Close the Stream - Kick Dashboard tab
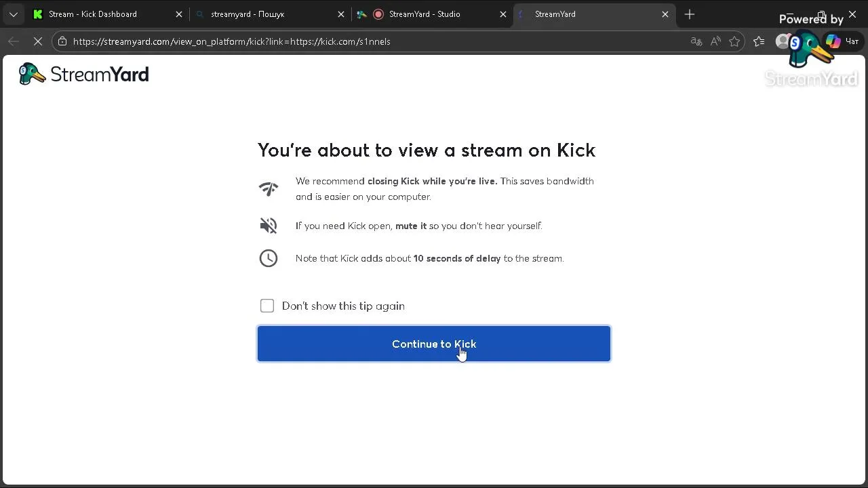 [179, 14]
